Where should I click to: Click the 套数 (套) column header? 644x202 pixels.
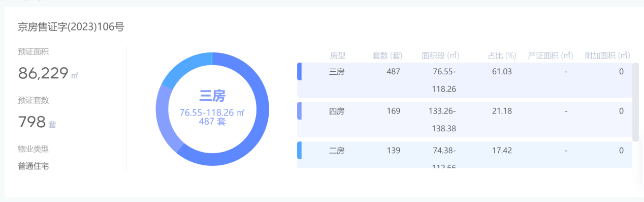tap(388, 55)
